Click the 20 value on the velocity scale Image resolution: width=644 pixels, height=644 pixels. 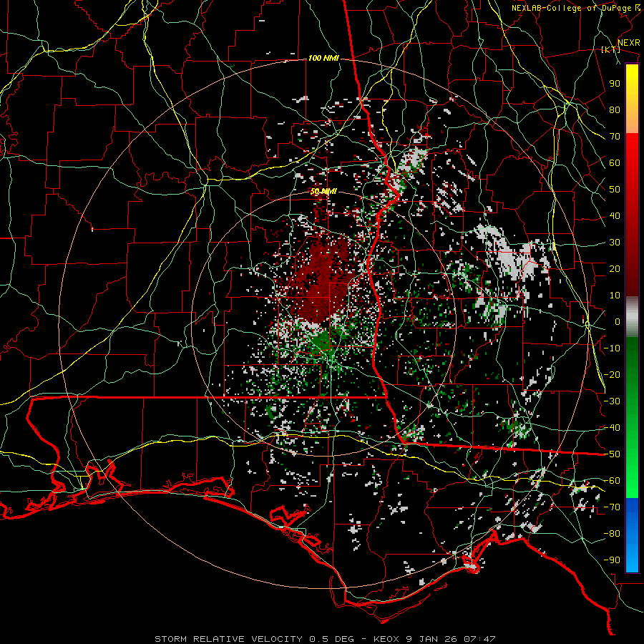615,269
